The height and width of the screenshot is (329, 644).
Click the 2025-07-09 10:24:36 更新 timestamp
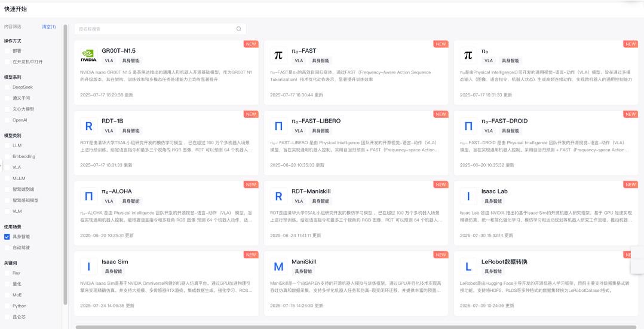[486, 306]
